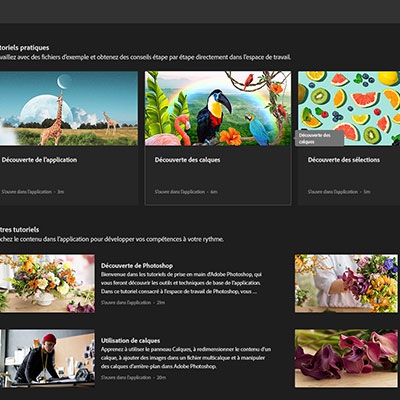
Task: Open the giraffe and moon tutorial thumbnail
Action: point(69,108)
